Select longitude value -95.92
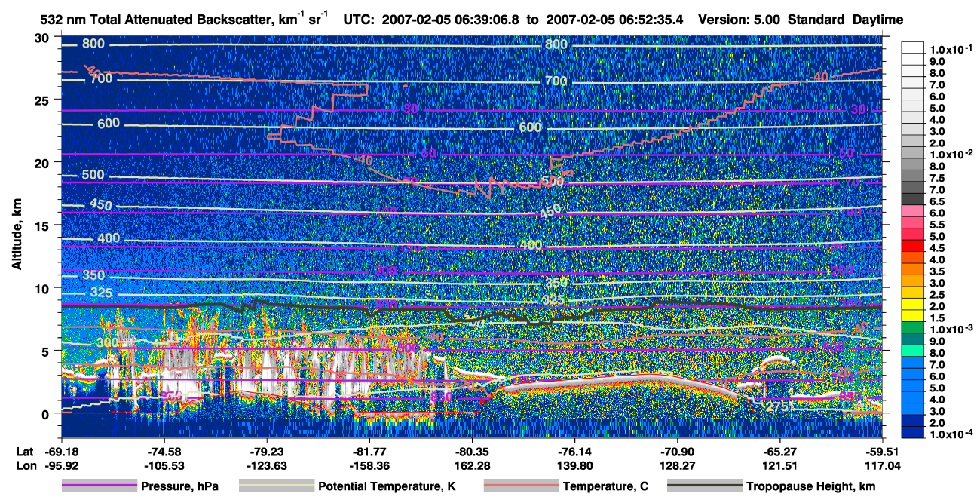 62,466
